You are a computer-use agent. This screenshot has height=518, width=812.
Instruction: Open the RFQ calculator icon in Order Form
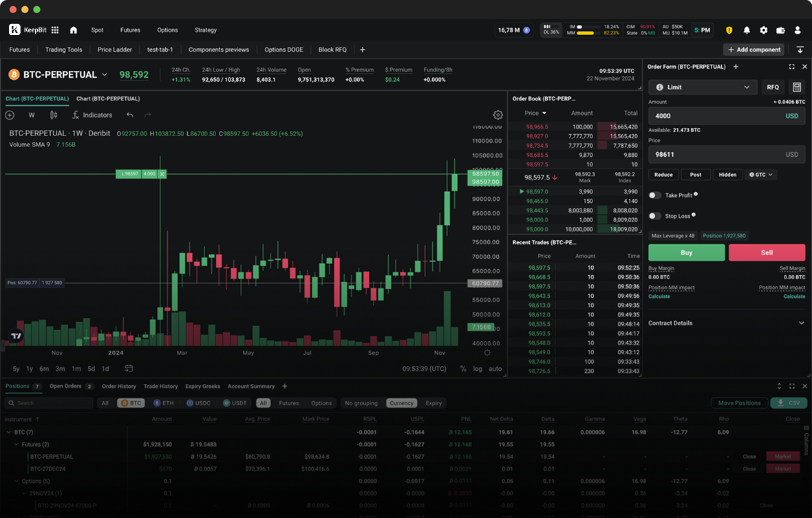click(x=798, y=87)
